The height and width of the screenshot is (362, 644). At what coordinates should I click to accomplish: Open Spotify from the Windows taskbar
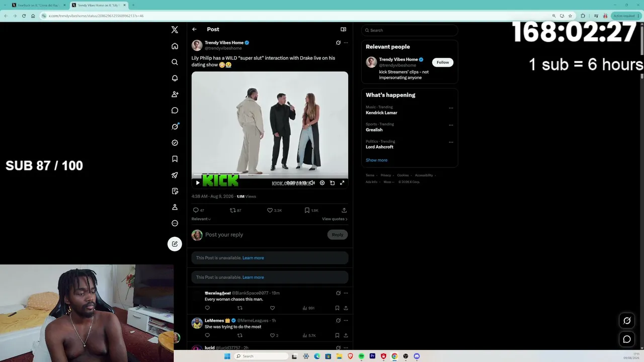[x=361, y=356]
